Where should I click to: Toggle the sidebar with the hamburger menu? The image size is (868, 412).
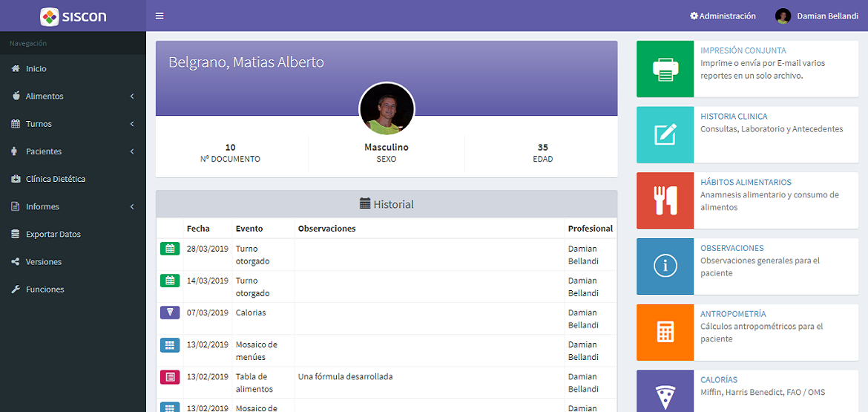pyautogui.click(x=160, y=16)
